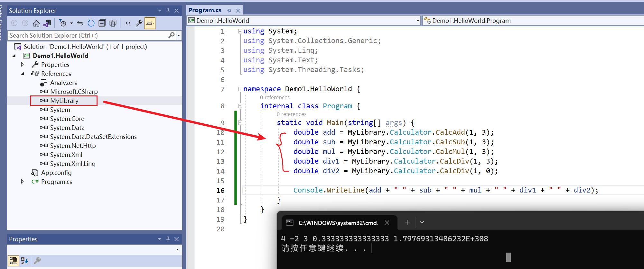Image resolution: width=644 pixels, height=269 pixels.
Task: Click the '0 references' link above Program class
Action: pos(275,97)
